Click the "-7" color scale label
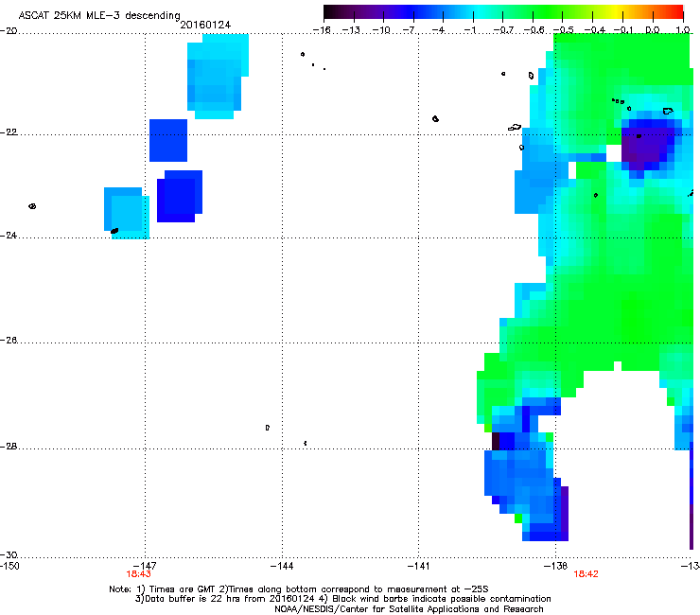Image resolution: width=700 pixels, height=615 pixels. pyautogui.click(x=410, y=30)
